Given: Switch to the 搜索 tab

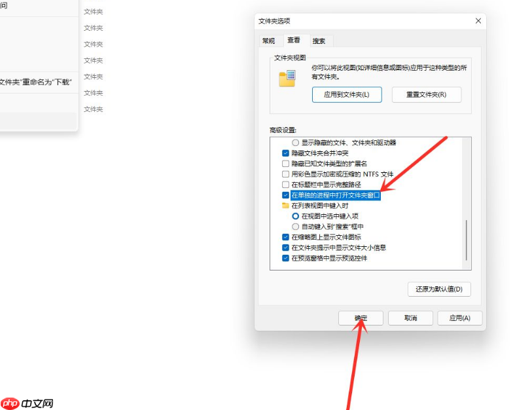Looking at the screenshot, I should (x=319, y=40).
